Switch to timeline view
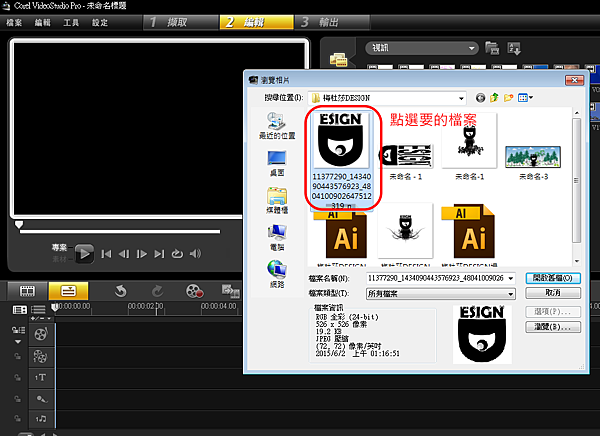Viewport: 600px width, 436px height. pyautogui.click(x=68, y=291)
